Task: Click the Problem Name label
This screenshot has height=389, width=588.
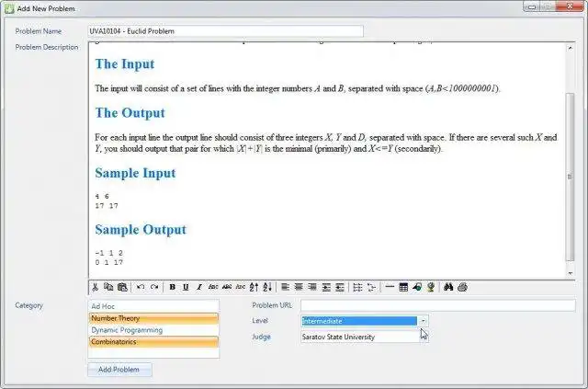Action: [x=39, y=31]
